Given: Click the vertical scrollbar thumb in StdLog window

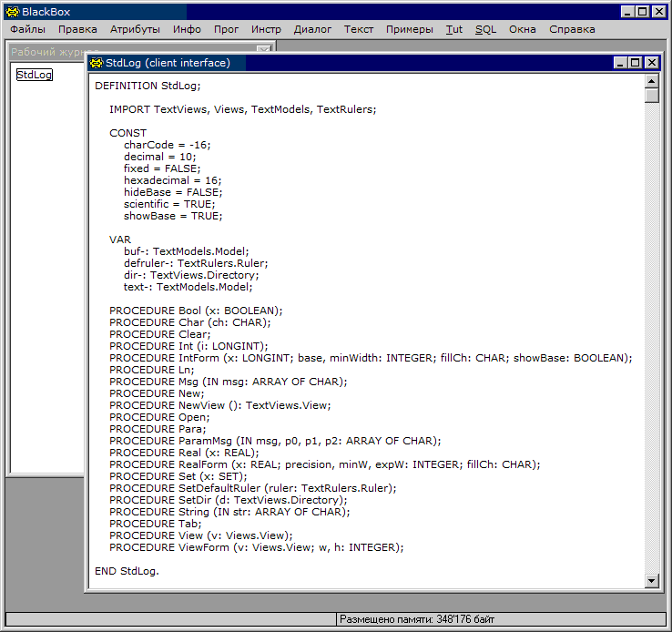Looking at the screenshot, I should [651, 96].
